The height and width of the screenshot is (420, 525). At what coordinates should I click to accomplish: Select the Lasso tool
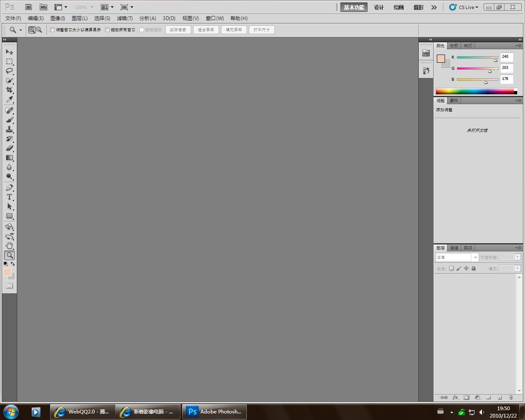(x=9, y=71)
